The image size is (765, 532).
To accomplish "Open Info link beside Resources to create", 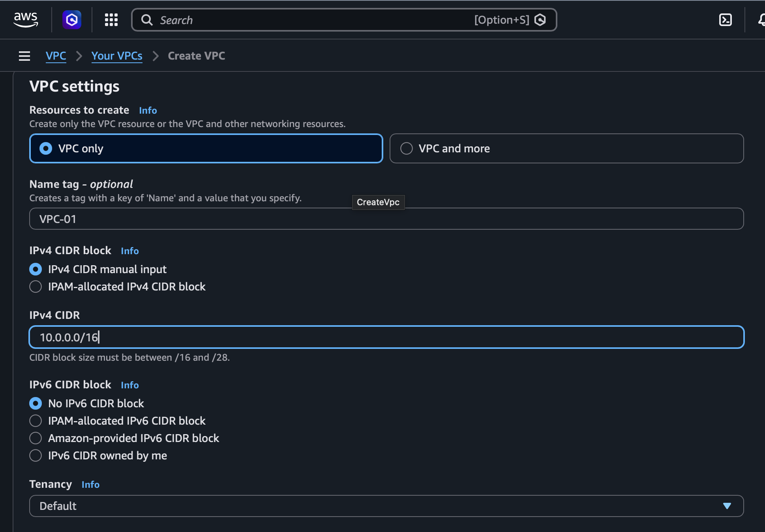I will pyautogui.click(x=148, y=111).
